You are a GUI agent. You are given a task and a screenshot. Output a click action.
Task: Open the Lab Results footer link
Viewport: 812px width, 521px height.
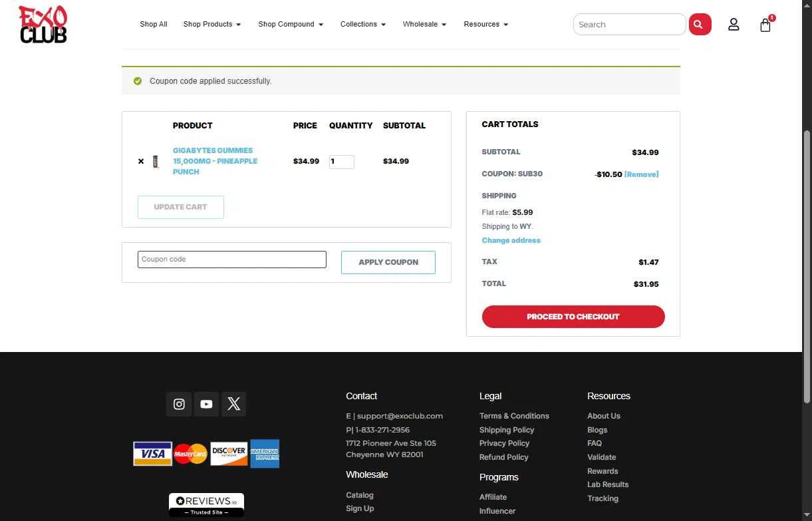pyautogui.click(x=608, y=484)
